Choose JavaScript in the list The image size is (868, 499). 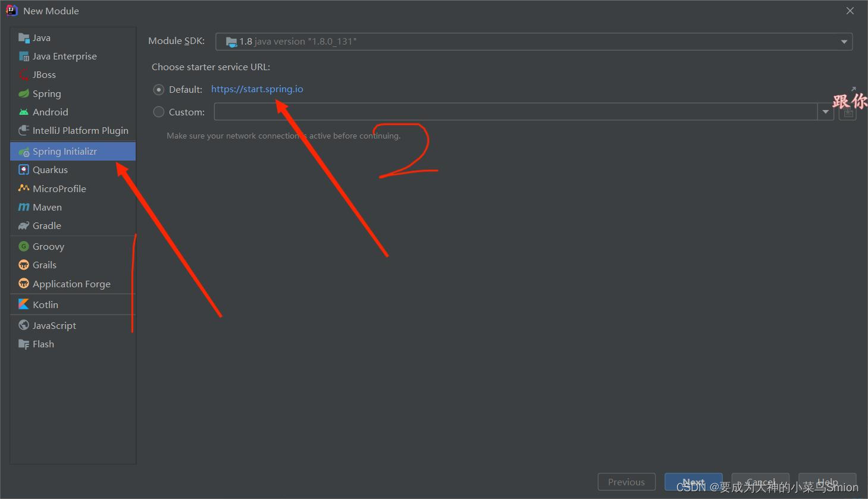tap(73, 325)
